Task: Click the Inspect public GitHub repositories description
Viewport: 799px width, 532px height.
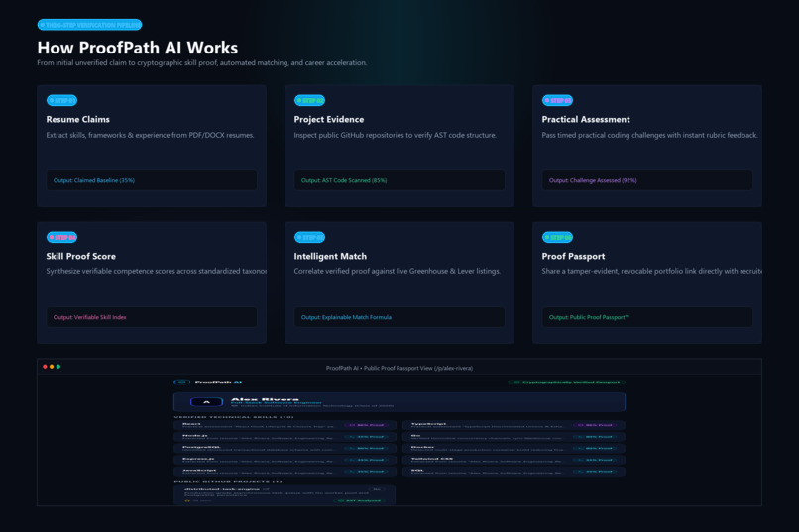Action: (x=395, y=135)
